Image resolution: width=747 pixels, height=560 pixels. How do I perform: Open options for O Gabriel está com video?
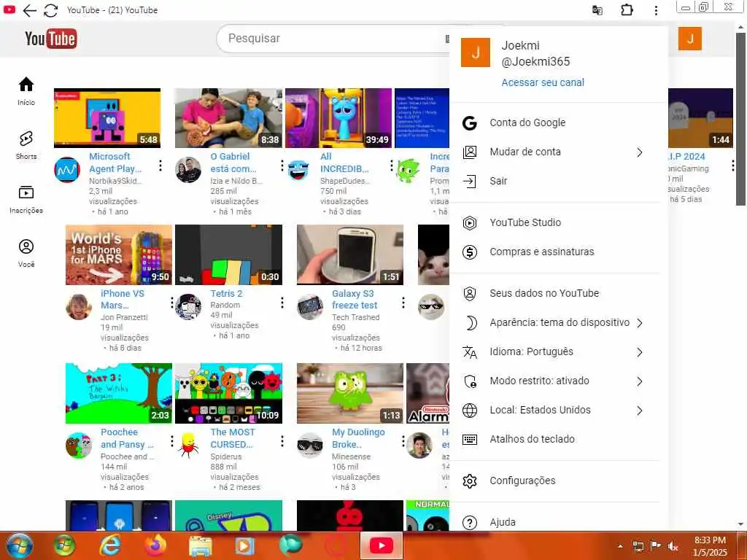[x=282, y=166]
